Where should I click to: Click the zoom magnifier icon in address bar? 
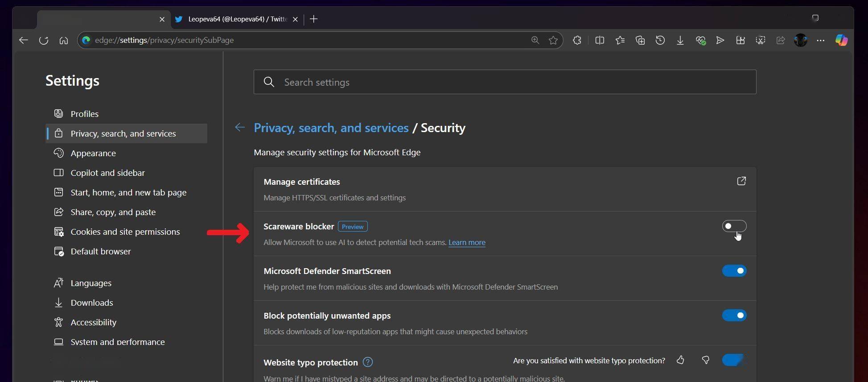coord(535,40)
